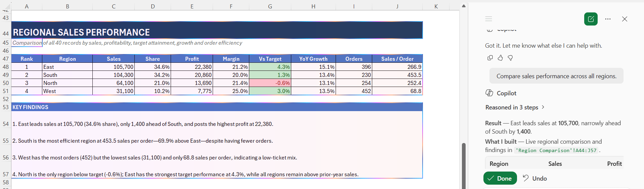Click the Share header cell

click(x=153, y=59)
